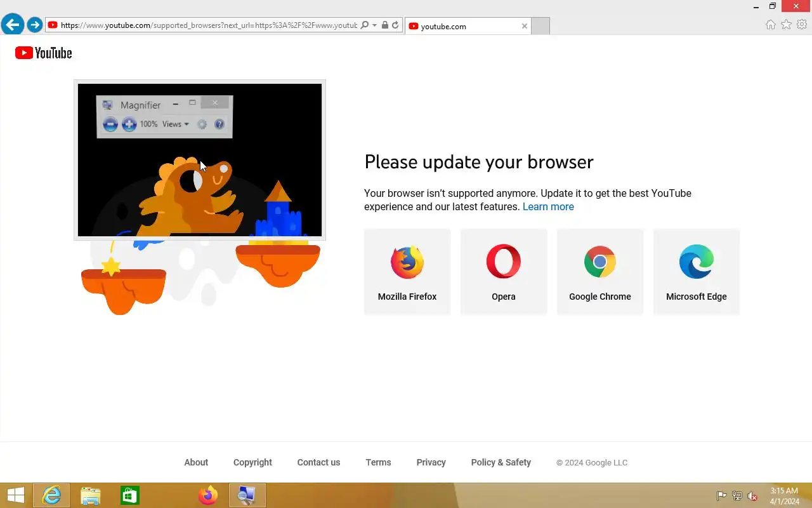Open the Copyright footer link
812x508 pixels.
252,462
